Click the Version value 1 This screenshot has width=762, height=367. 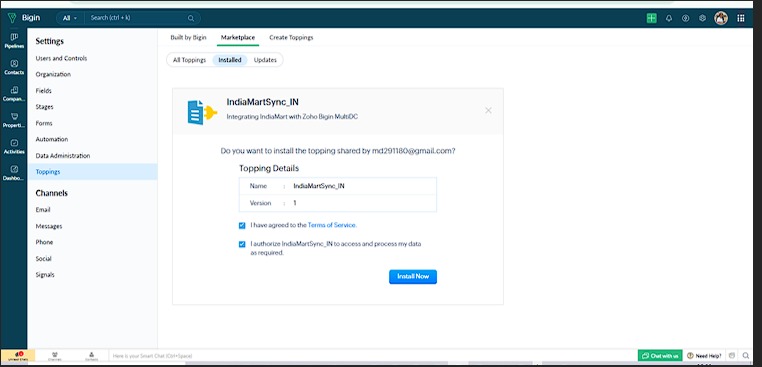point(294,203)
